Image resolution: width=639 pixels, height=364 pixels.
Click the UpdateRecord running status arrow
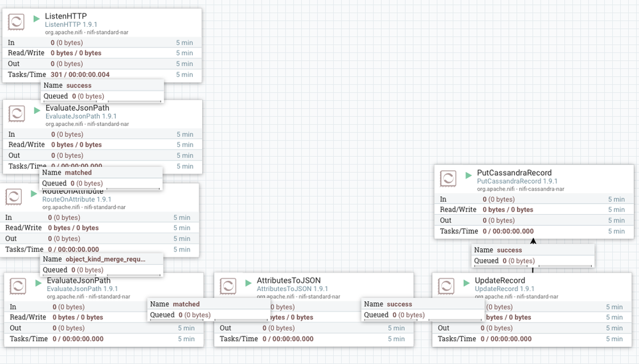[x=466, y=283]
